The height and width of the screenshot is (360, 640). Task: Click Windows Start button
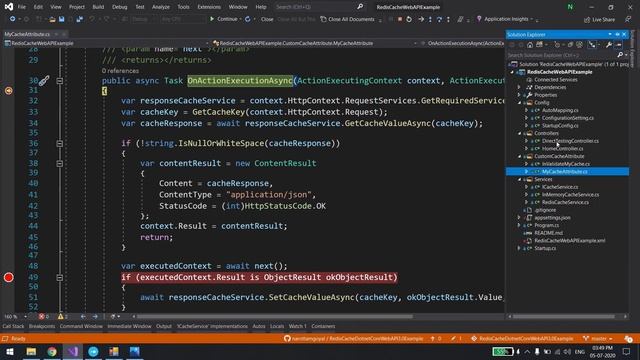9,351
